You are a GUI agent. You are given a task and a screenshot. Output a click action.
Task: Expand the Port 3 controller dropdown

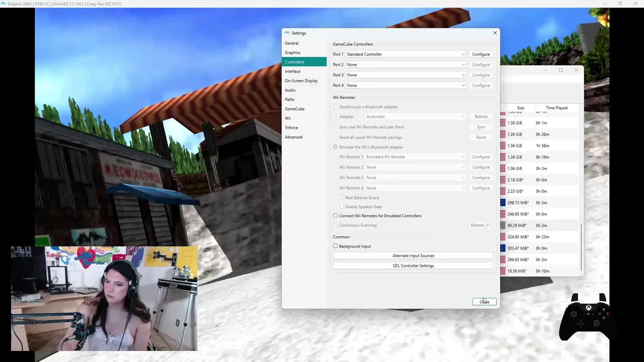pos(406,75)
